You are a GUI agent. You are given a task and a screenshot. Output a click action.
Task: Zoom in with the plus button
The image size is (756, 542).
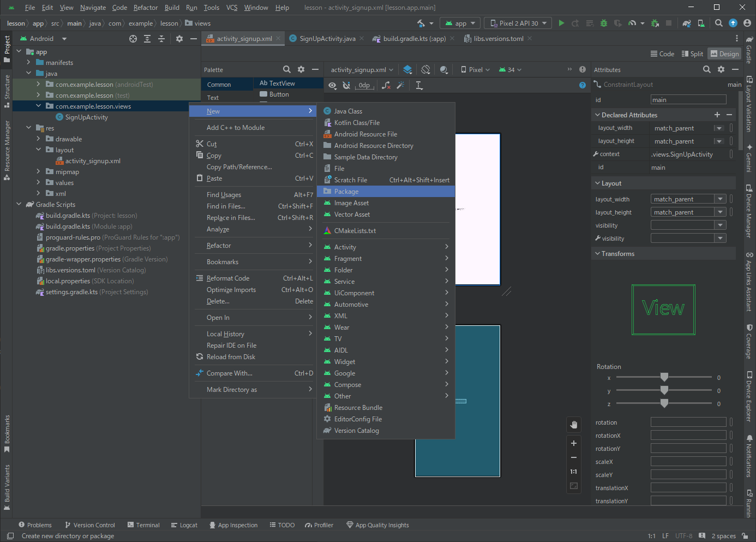pyautogui.click(x=574, y=443)
